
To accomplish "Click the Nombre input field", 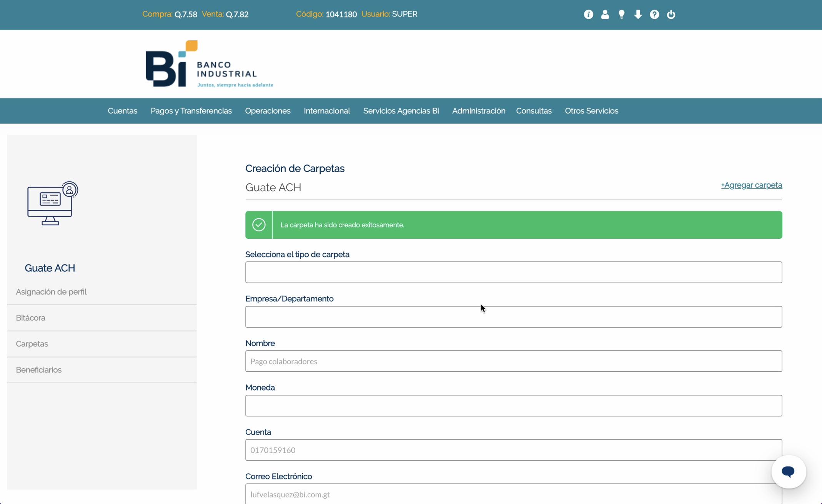I will [x=513, y=361].
